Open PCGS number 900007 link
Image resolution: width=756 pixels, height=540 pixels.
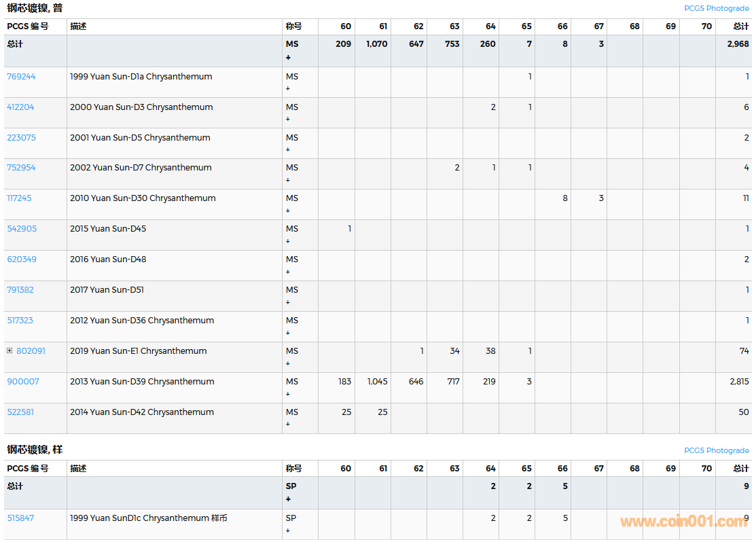coord(23,382)
